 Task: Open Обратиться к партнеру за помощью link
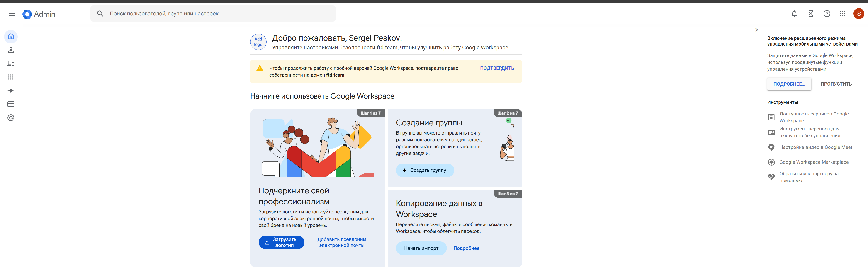(809, 177)
